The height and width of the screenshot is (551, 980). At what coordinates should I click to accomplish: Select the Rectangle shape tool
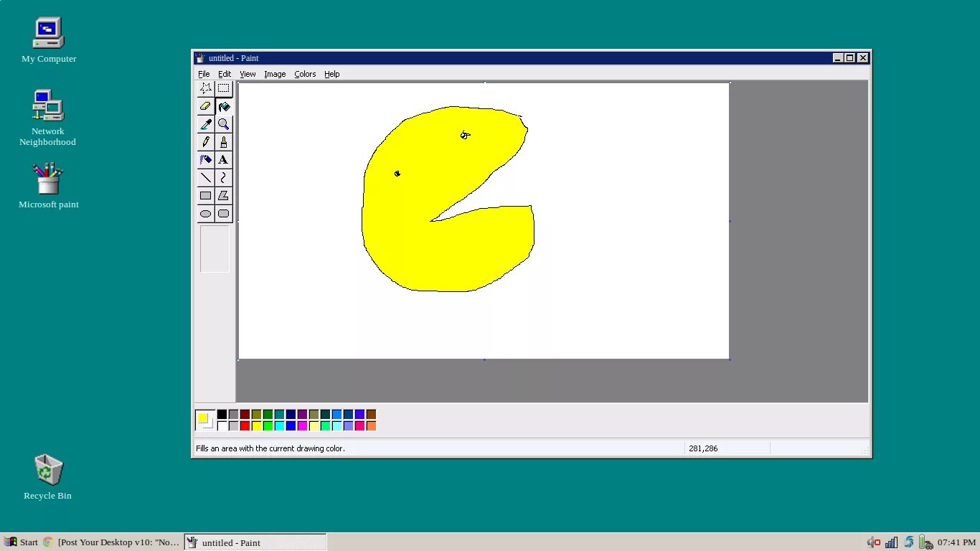click(x=206, y=196)
